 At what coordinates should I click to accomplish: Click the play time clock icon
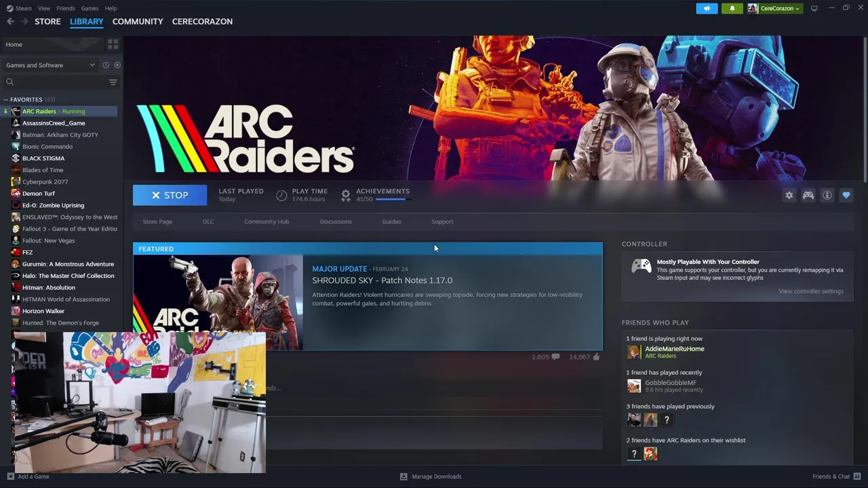point(281,195)
